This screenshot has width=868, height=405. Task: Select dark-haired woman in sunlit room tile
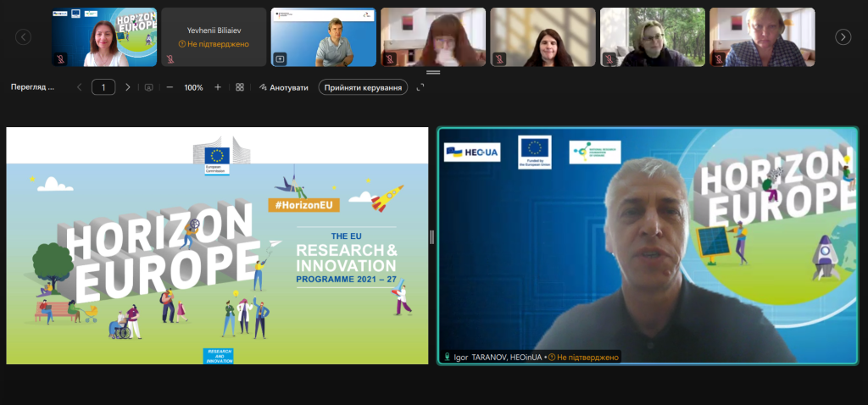pos(542,37)
